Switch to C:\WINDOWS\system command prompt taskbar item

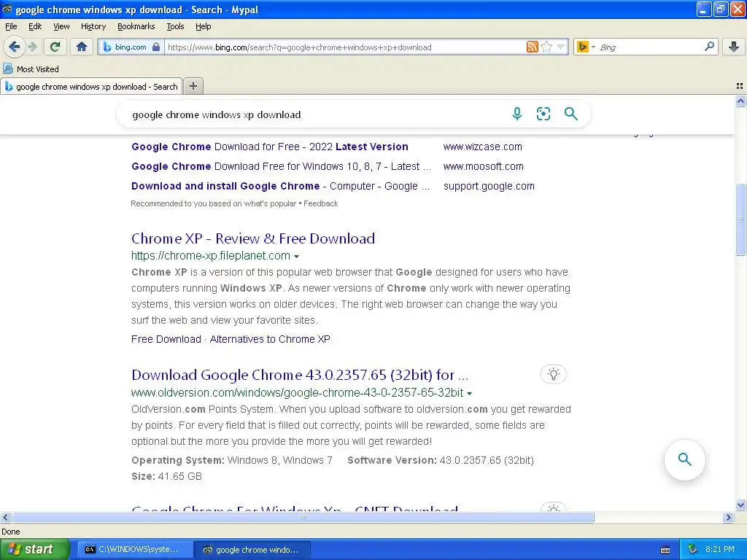(135, 550)
